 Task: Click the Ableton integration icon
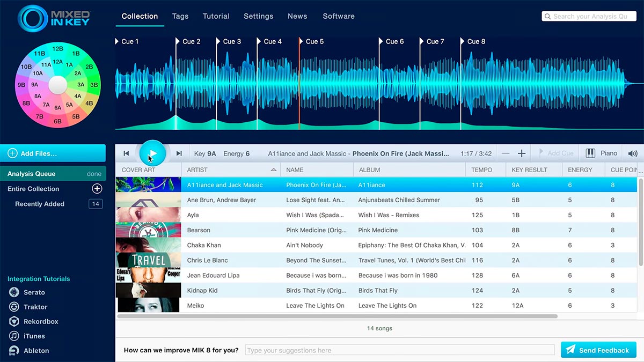click(x=14, y=351)
